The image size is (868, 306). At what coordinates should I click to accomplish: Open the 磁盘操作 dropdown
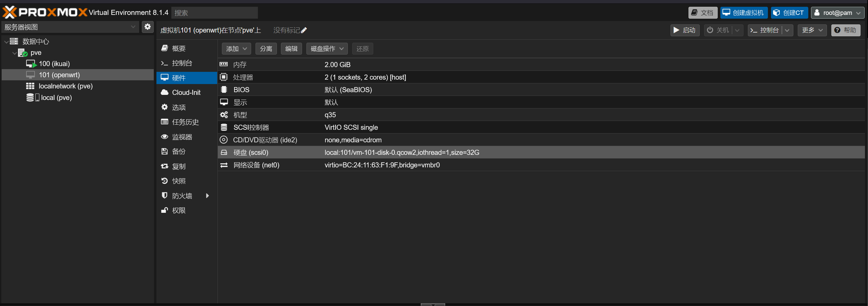tap(326, 48)
